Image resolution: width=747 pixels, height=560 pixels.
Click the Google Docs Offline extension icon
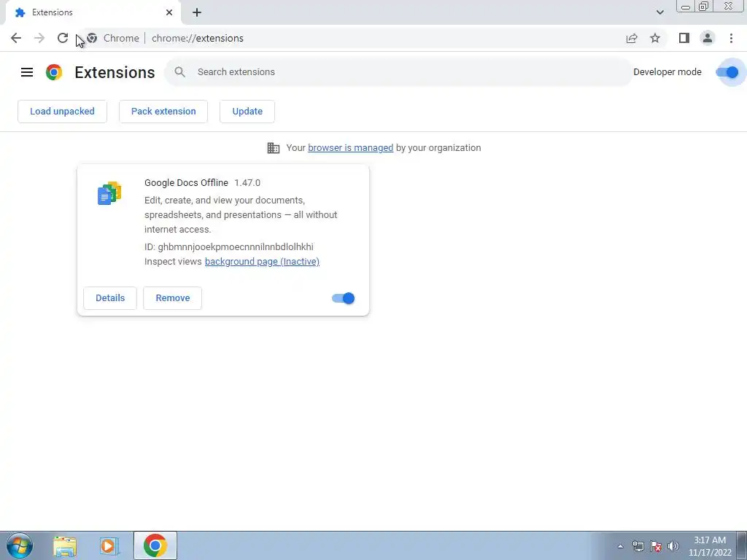click(109, 192)
